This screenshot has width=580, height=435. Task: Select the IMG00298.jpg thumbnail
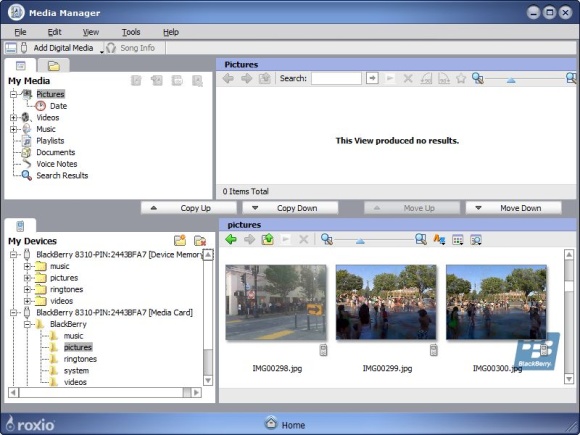[x=276, y=302]
